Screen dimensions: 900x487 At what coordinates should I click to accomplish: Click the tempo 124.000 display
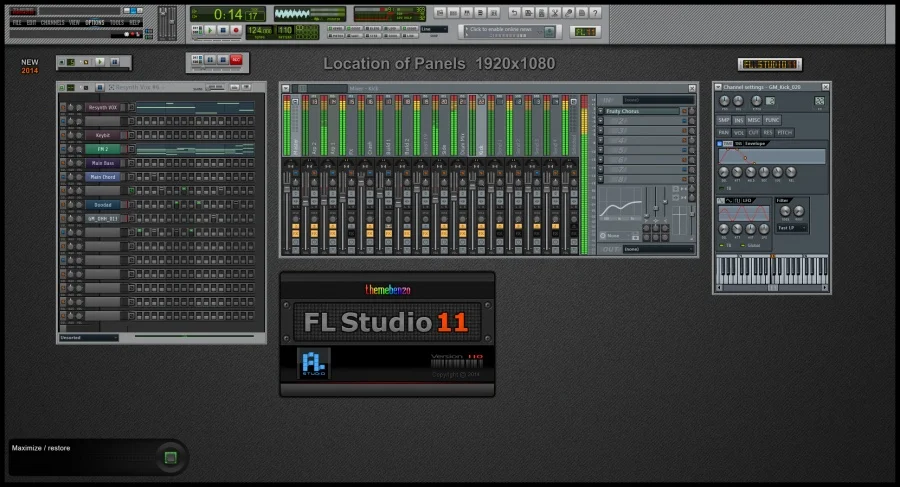click(259, 32)
